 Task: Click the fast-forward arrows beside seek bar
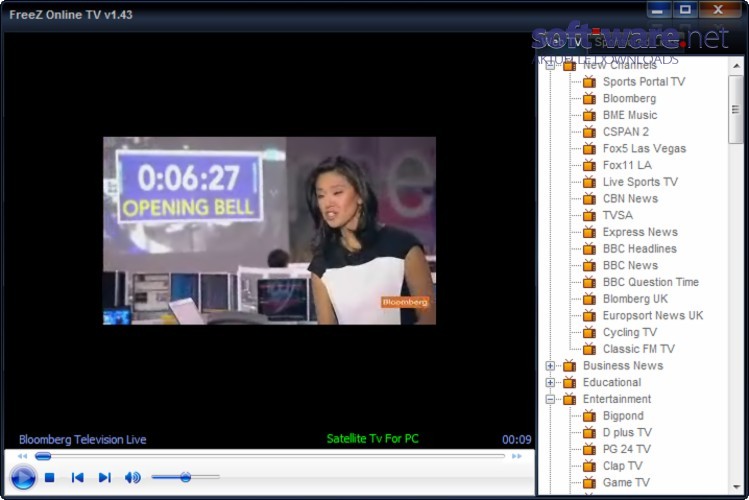[x=517, y=456]
